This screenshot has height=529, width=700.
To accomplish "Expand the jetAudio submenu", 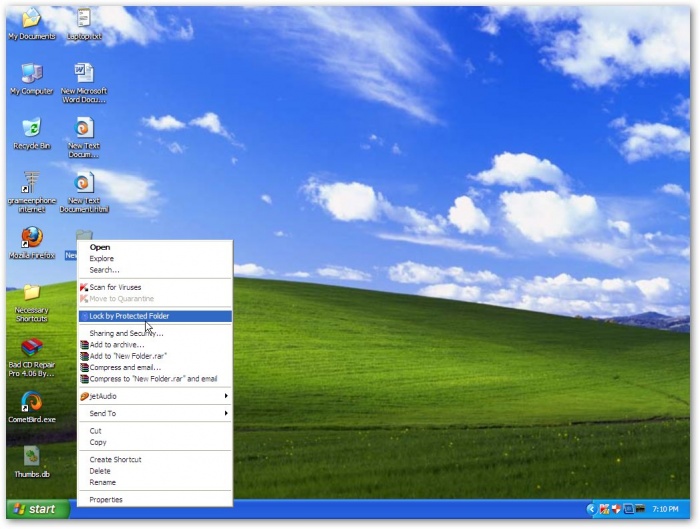I will (154, 396).
